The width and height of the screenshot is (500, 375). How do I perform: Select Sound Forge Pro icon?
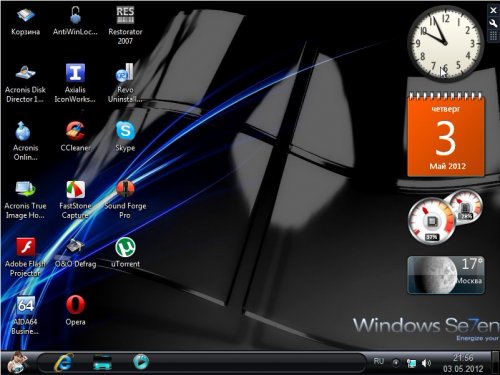(x=125, y=199)
